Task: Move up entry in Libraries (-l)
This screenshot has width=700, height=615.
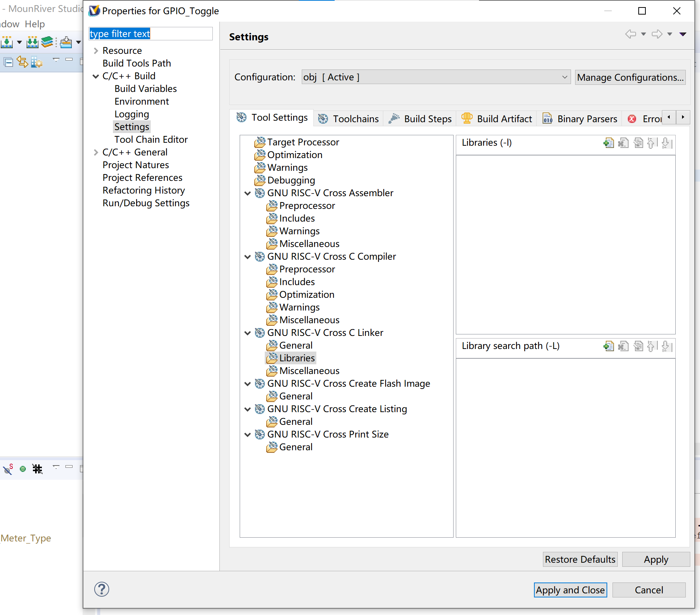Action: [x=652, y=143]
